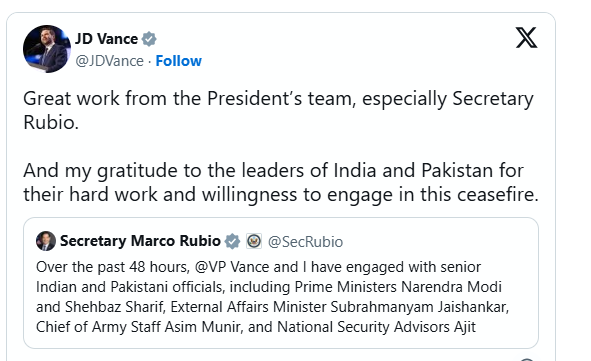Open Marco Rubio's small avatar
The image size is (591, 361).
pos(46,241)
